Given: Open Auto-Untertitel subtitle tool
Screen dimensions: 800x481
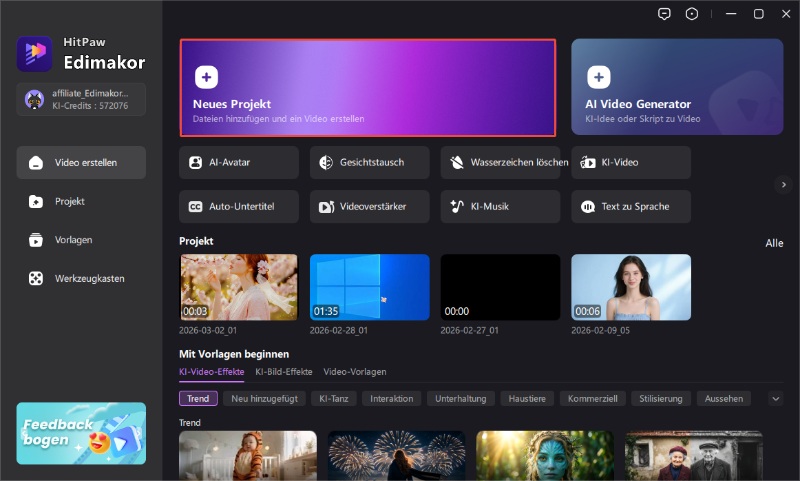Looking at the screenshot, I should click(x=239, y=206).
